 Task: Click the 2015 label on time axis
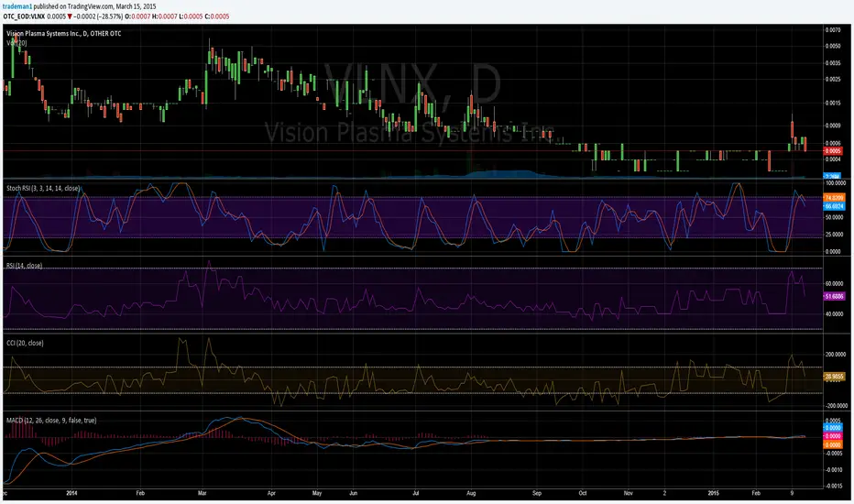[x=714, y=493]
